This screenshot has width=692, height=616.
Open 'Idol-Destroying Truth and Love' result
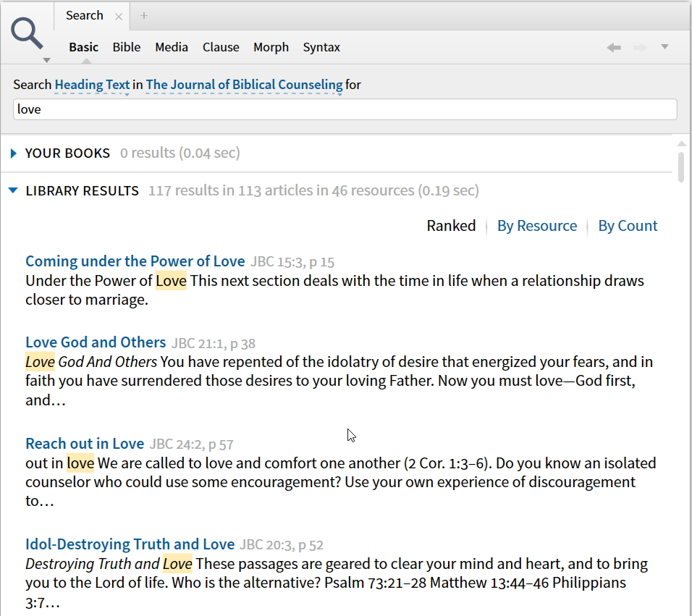point(130,544)
